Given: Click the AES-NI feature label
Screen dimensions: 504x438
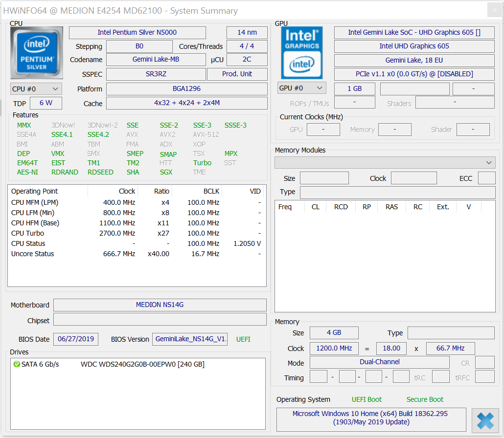Looking at the screenshot, I should click(x=27, y=172).
